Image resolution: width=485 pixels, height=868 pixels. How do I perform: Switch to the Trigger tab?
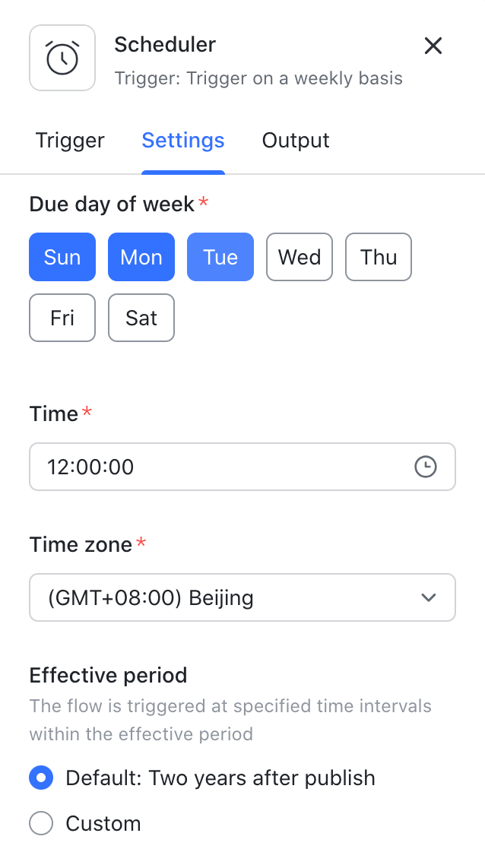click(x=69, y=141)
